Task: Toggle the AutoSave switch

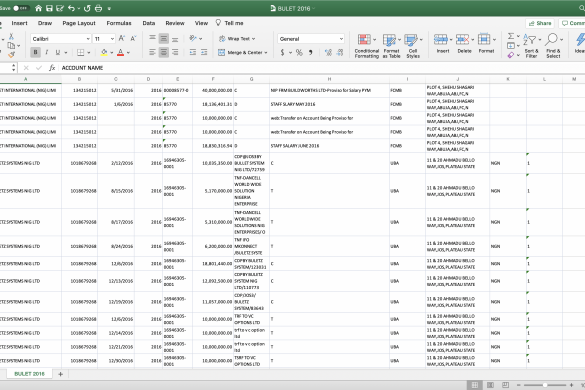Action: pyautogui.click(x=21, y=8)
